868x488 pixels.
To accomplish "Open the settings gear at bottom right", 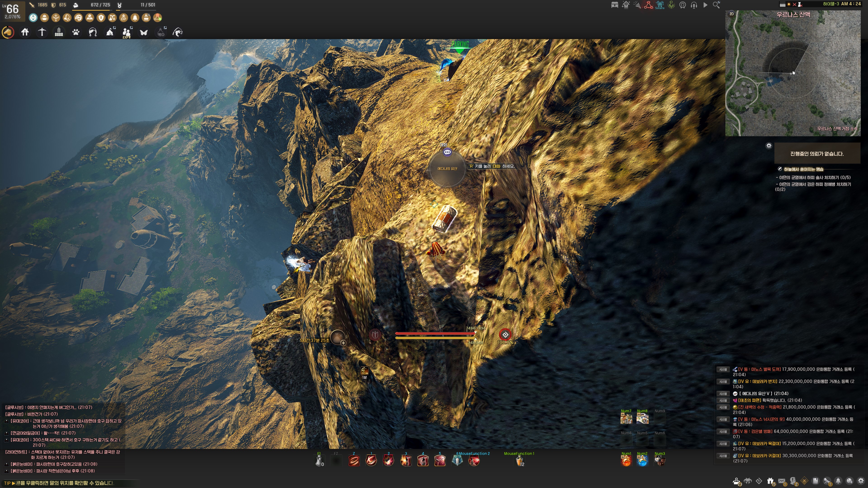I will 861,481.
